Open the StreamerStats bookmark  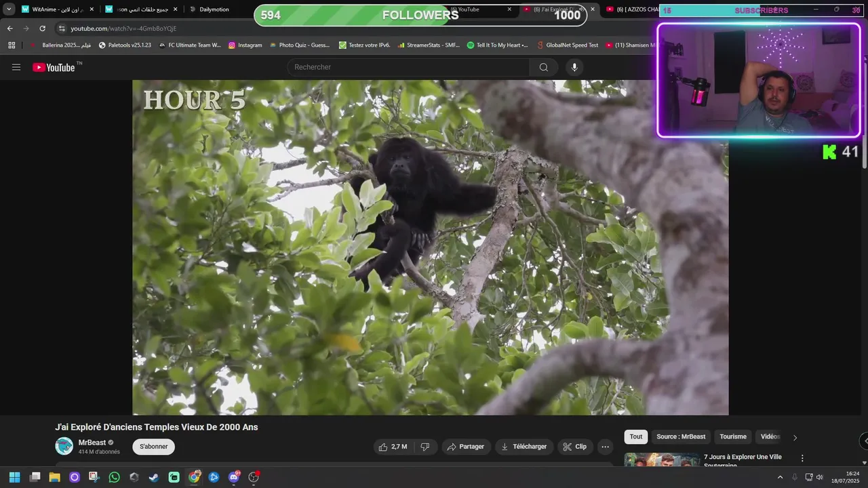429,45
